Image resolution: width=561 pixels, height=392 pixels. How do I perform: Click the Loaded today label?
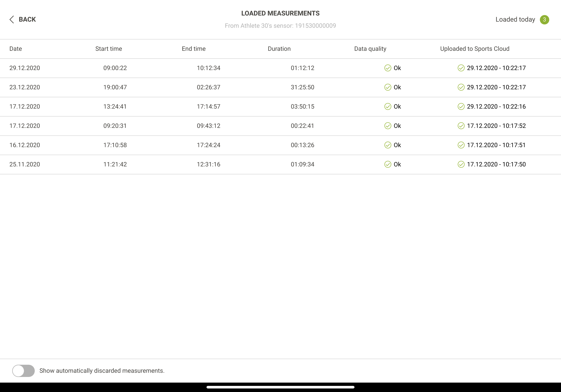(x=515, y=19)
